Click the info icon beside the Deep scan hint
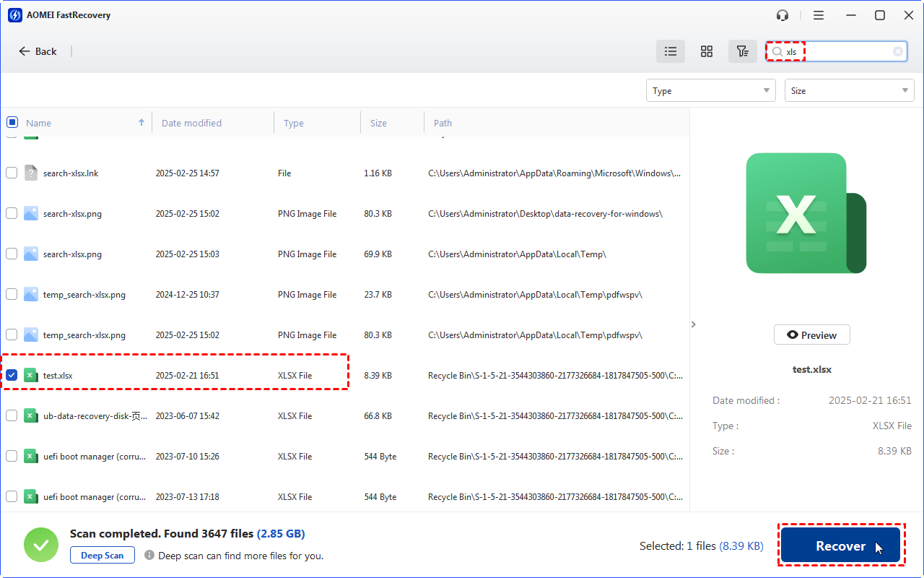924x578 pixels. 149,555
